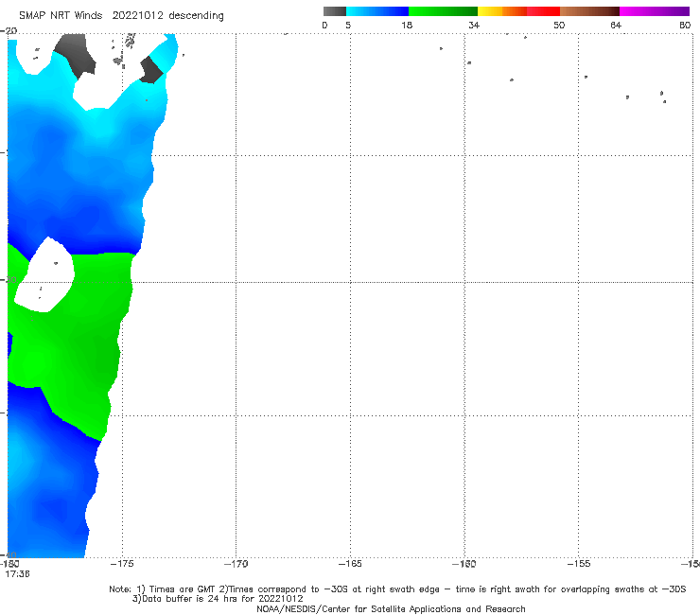
Task: Click the color bar label '50'
Action: (559, 26)
